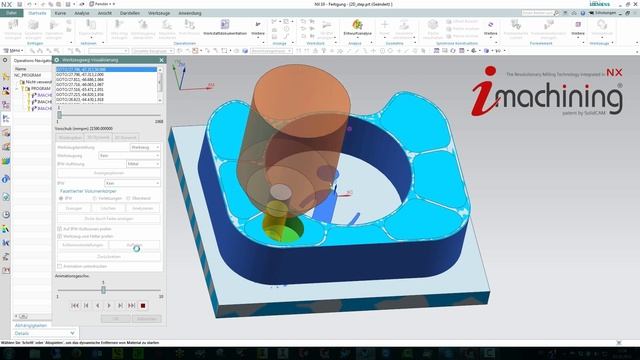
Task: Click the Zurücksetzen button
Action: 109,257
